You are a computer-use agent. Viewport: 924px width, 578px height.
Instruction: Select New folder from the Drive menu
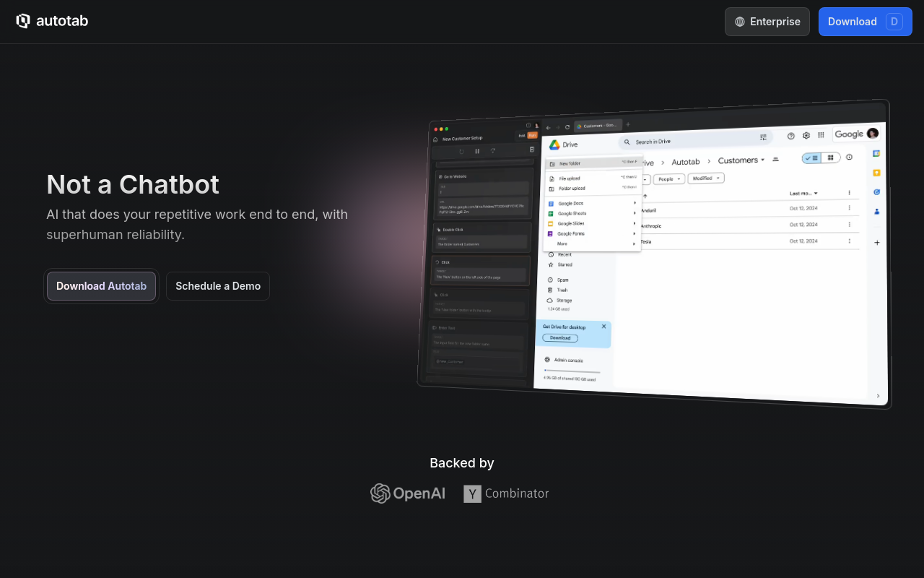click(x=570, y=163)
